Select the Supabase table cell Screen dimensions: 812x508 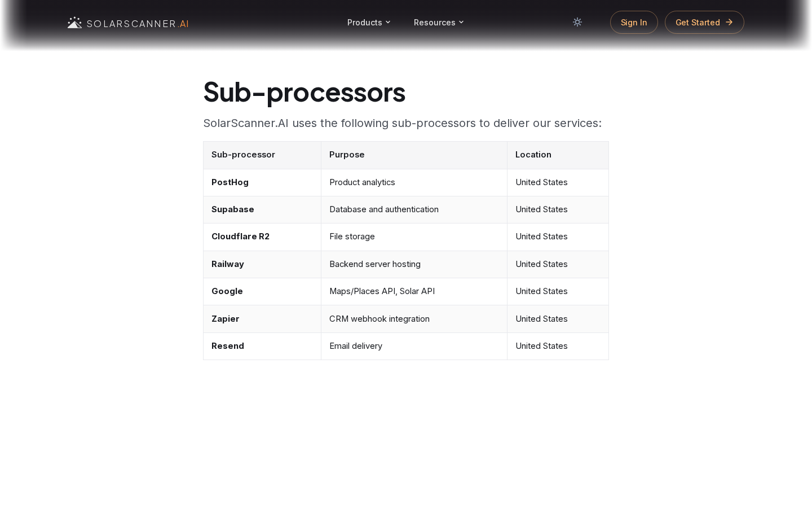(262, 210)
